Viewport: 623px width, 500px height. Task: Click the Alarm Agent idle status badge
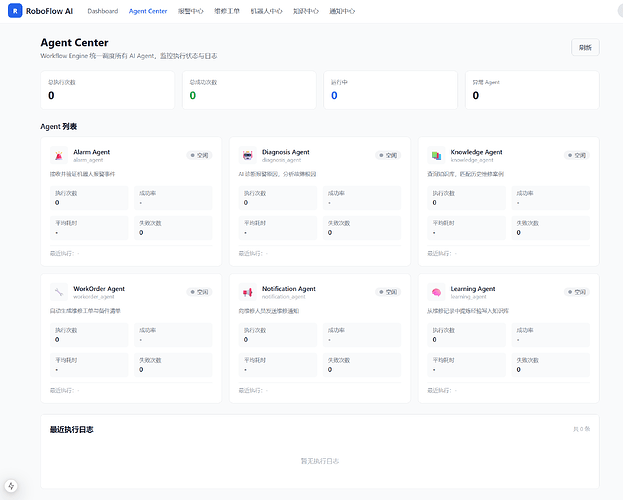(199, 155)
